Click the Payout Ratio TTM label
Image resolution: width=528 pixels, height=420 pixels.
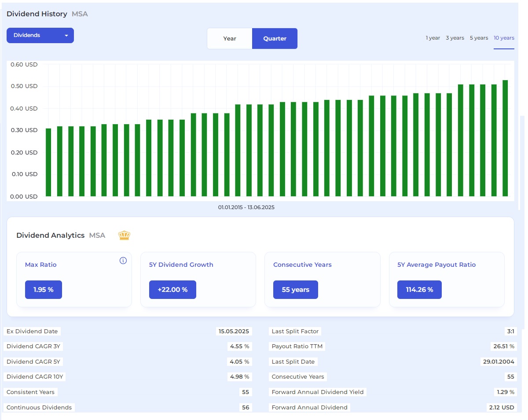[x=297, y=346]
